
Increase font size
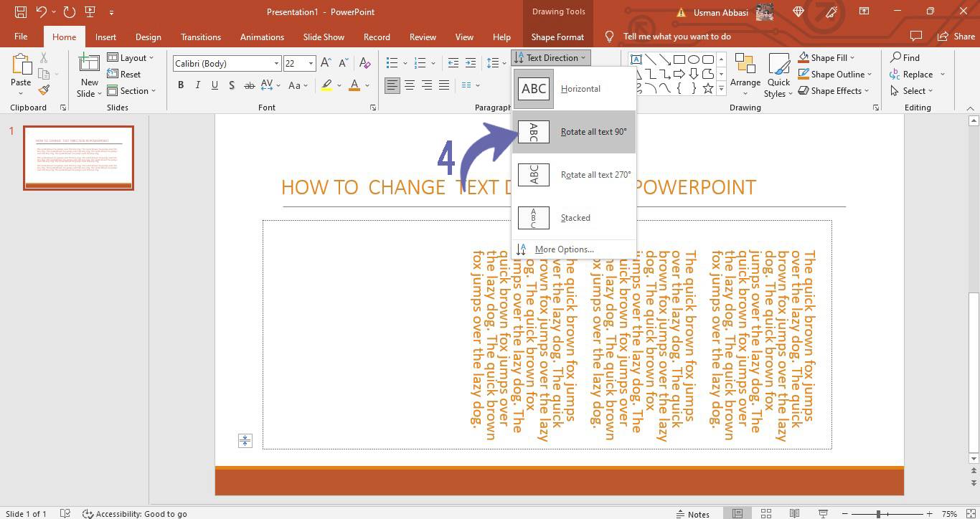point(326,63)
